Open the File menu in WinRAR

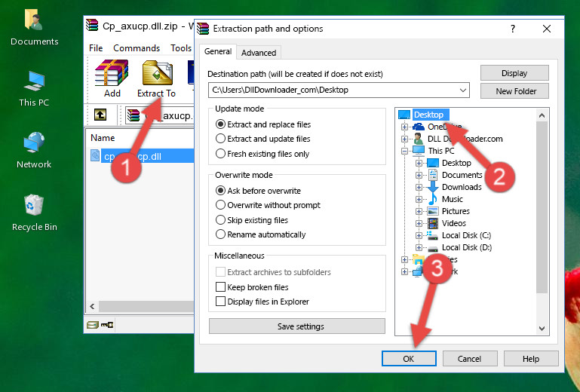pyautogui.click(x=96, y=48)
